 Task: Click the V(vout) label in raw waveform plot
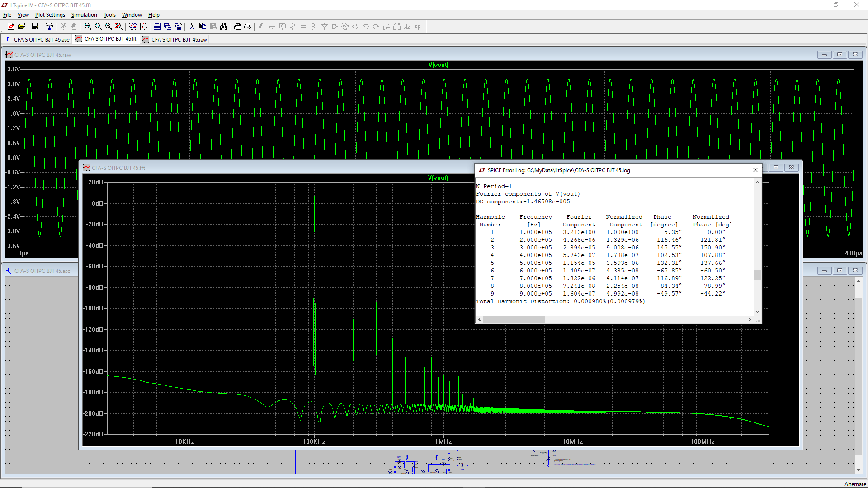point(438,65)
